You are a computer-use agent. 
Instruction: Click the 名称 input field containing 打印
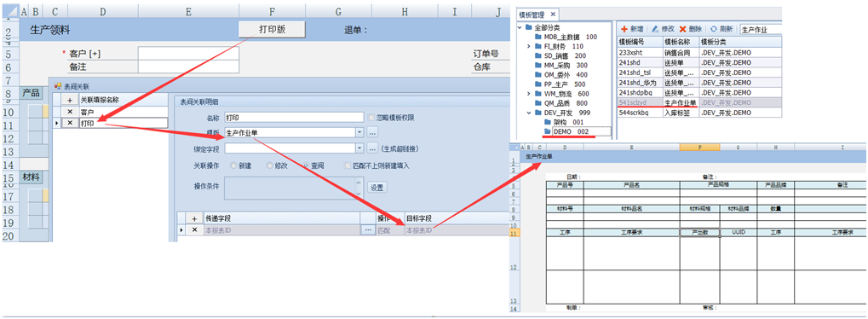point(294,118)
